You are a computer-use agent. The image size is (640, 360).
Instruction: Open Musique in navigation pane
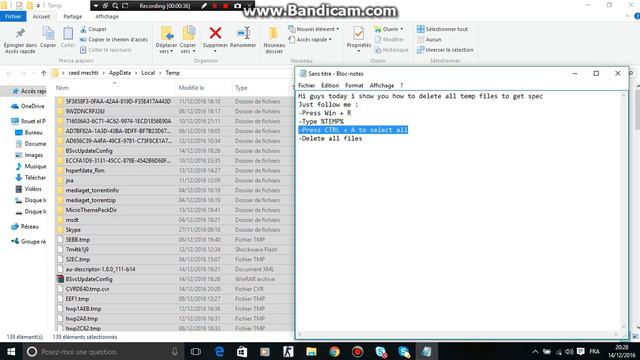31,167
